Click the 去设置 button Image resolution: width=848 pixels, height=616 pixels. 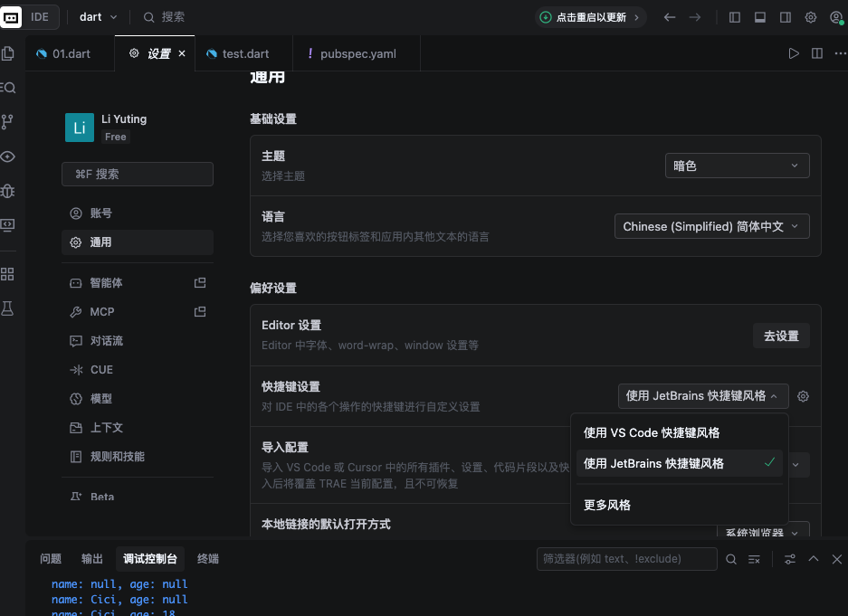coord(781,336)
